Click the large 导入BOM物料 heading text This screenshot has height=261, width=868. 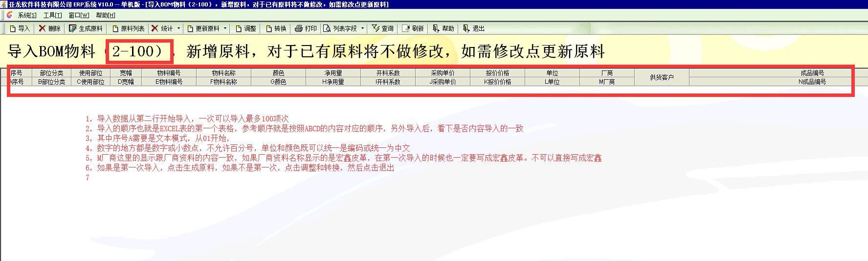[306, 51]
